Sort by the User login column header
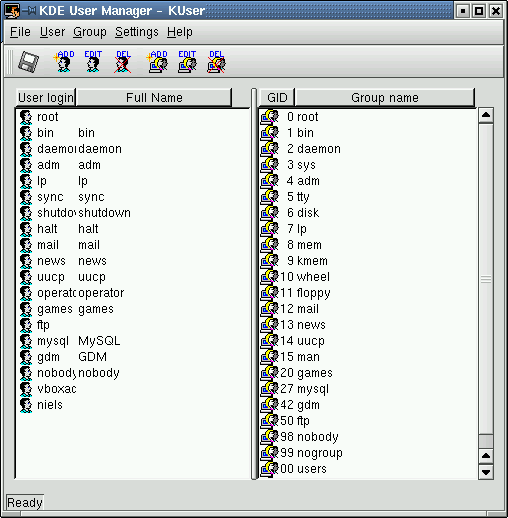Viewport: 508px width, 518px height. (46, 98)
